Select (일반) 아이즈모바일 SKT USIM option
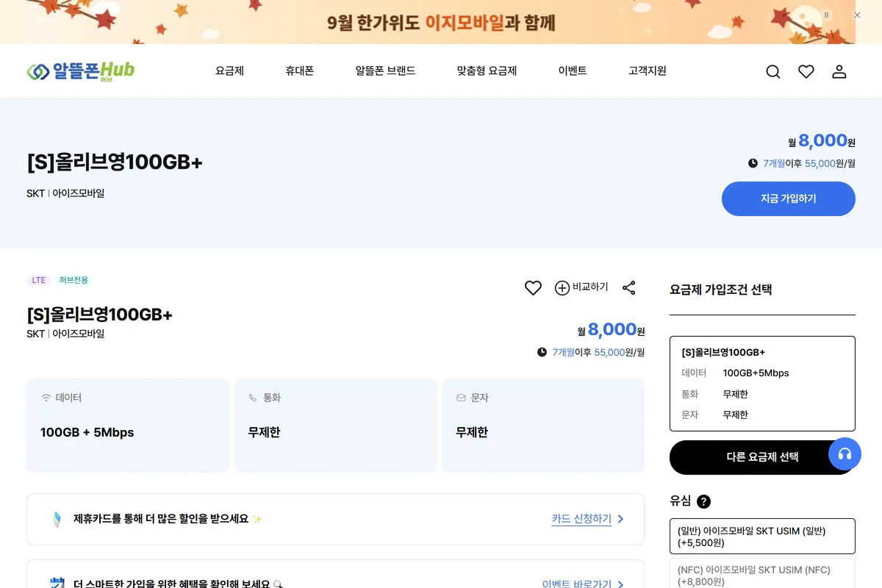882x588 pixels. [762, 537]
